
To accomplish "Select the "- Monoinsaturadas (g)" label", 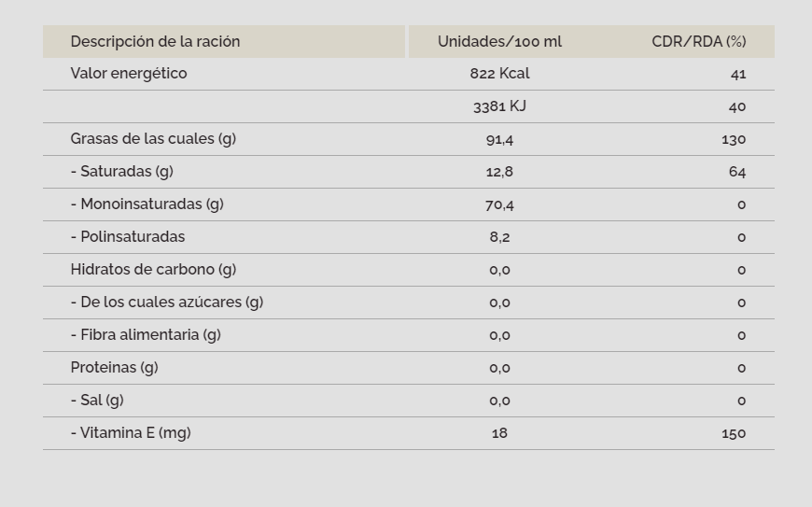I will coord(147,204).
